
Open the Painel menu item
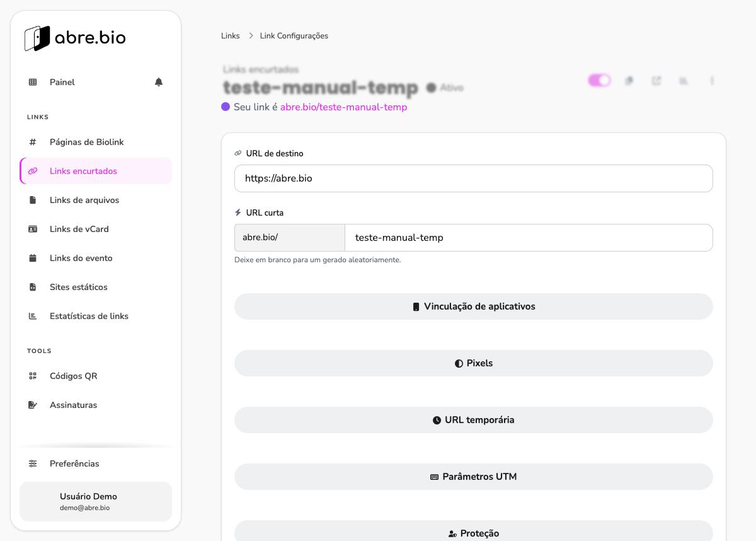pos(96,82)
